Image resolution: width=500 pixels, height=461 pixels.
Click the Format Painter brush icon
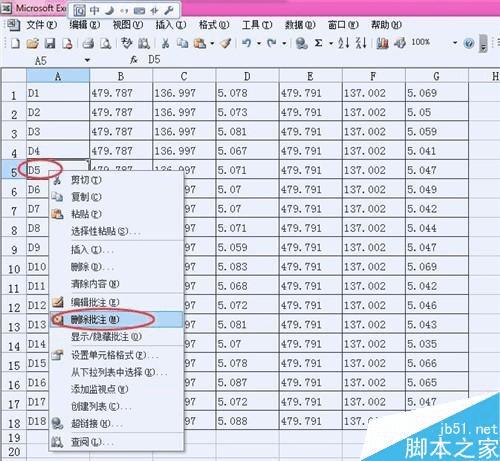226,43
